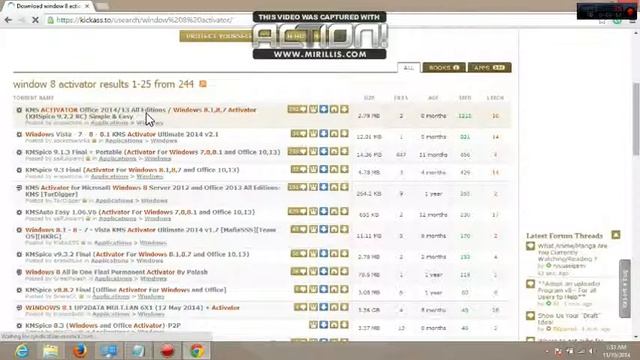The width and height of the screenshot is (640, 360).
Task: Click blue download icon on KMSpico 9.3 Final row
Action: 324,169
